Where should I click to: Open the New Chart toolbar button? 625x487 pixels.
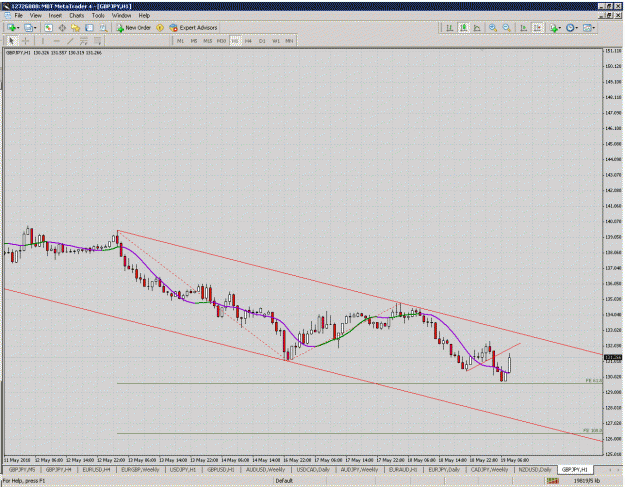click(x=11, y=28)
